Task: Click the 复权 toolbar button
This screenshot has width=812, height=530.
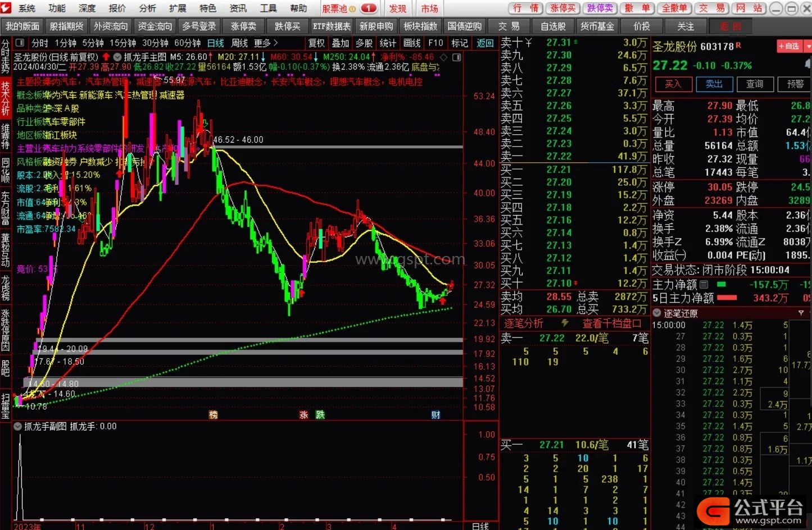Action: tap(316, 43)
